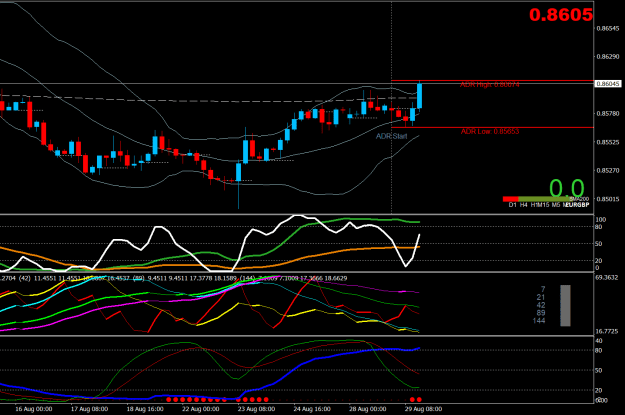The width and height of the screenshot is (625, 415).
Task: Select the current price tag 0.86045 on axis
Action: pos(608,84)
